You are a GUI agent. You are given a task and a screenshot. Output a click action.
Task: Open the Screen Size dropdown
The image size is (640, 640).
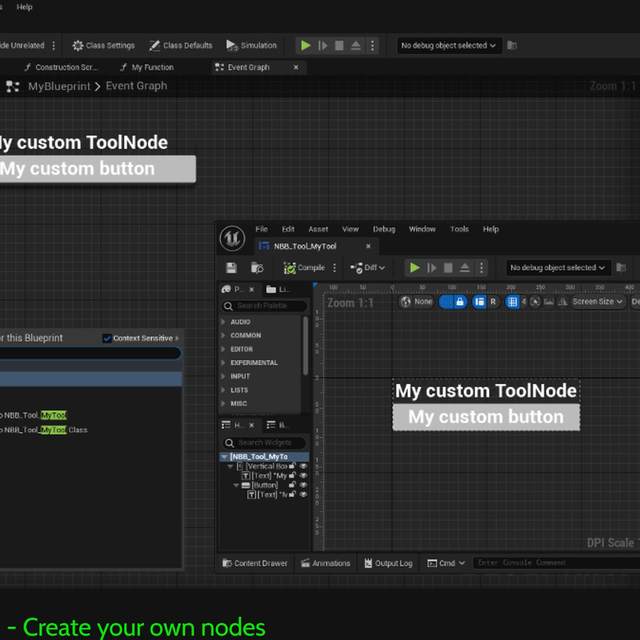point(598,302)
